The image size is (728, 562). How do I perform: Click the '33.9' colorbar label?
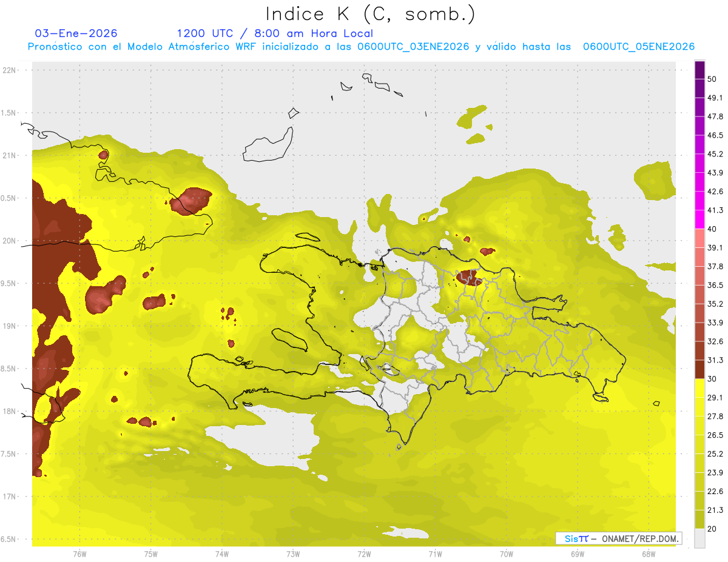pyautogui.click(x=715, y=323)
